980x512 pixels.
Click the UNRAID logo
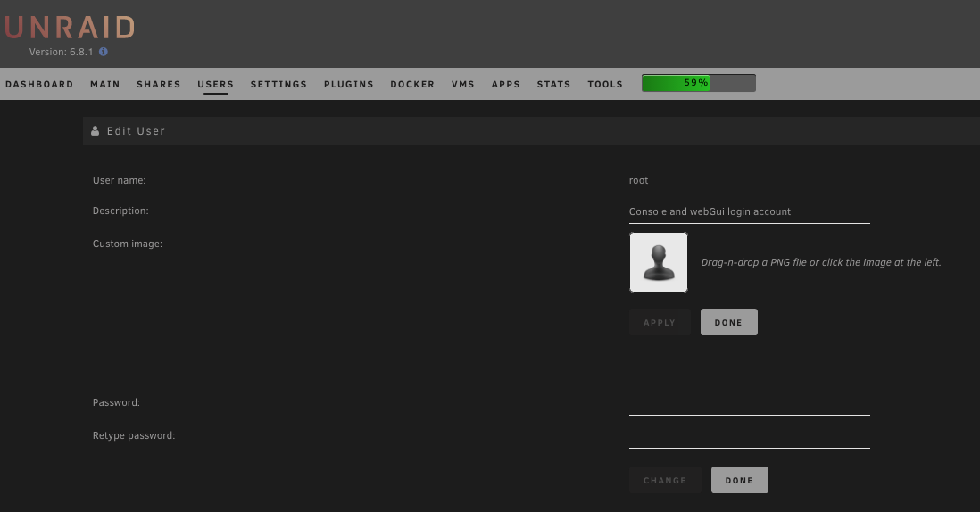coord(70,28)
